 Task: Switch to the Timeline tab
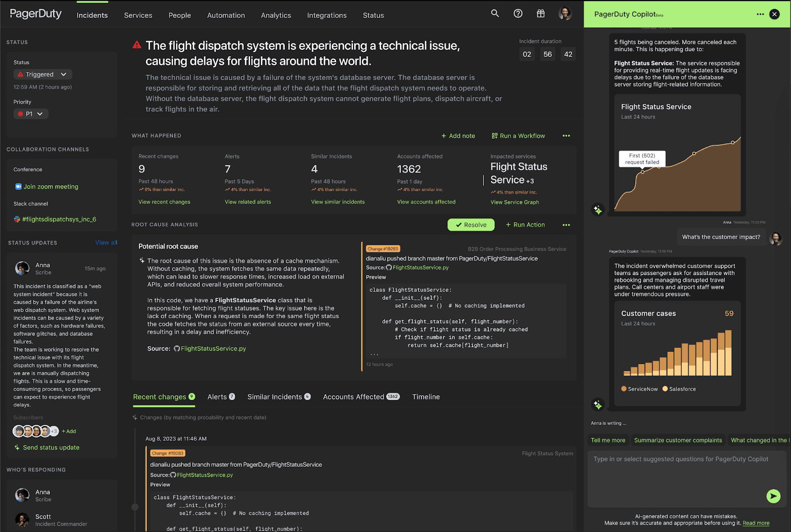426,397
